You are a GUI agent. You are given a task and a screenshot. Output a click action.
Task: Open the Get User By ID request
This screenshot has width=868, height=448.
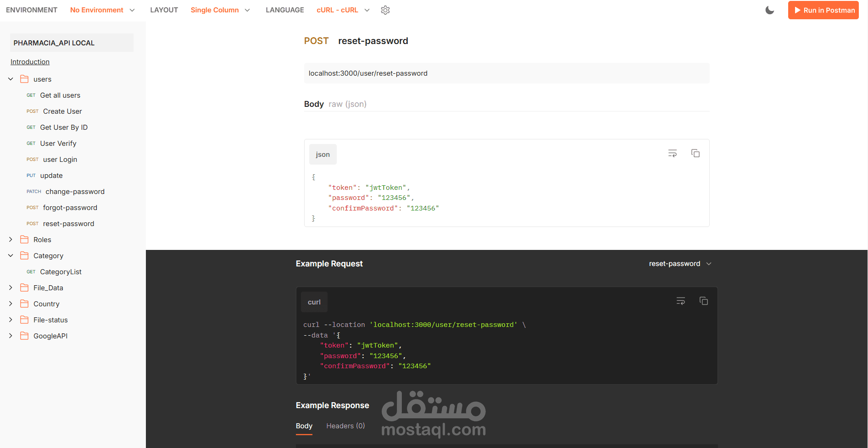pyautogui.click(x=64, y=127)
